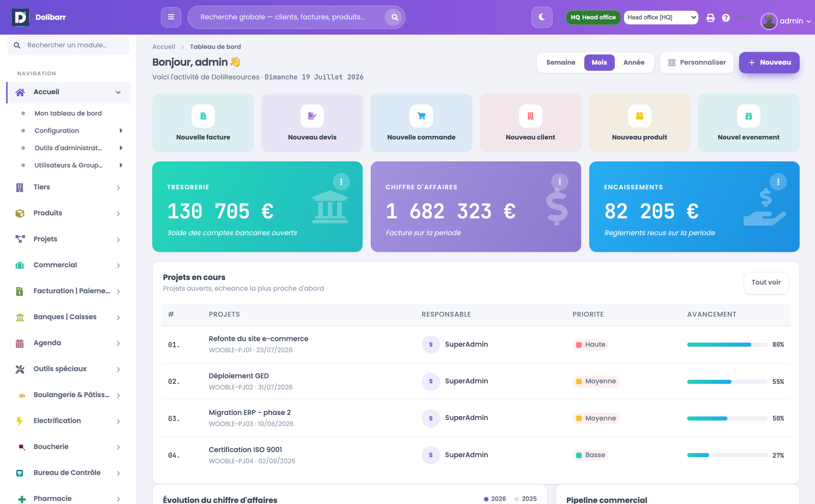Click the Banques bank icon
The height and width of the screenshot is (504, 815).
(20, 317)
